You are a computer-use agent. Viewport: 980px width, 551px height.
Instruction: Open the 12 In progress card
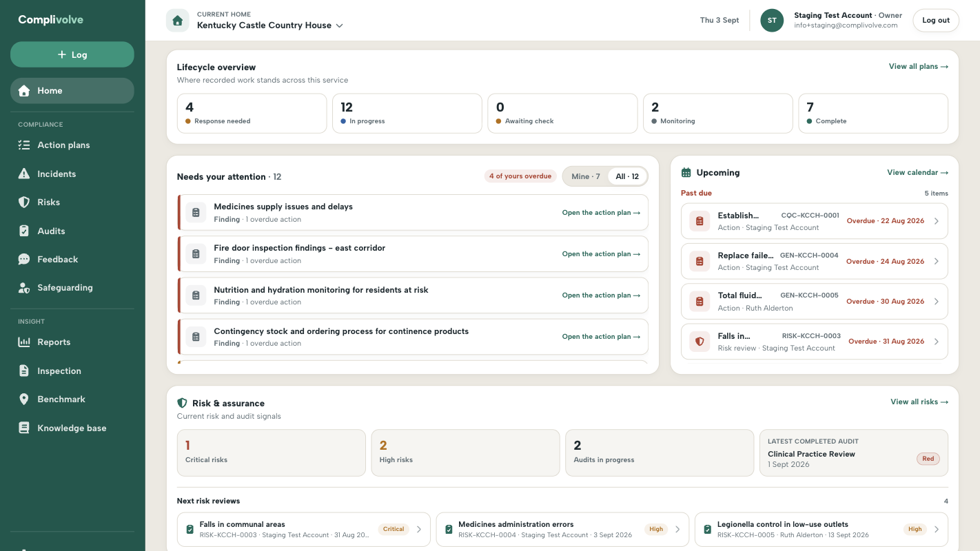click(x=407, y=114)
